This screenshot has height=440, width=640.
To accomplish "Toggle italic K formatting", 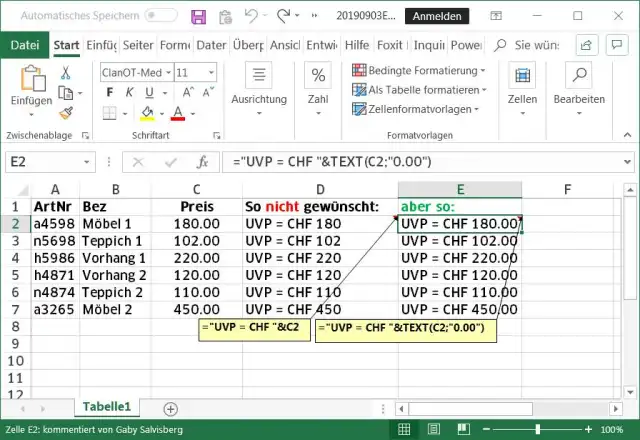I will pos(129,93).
